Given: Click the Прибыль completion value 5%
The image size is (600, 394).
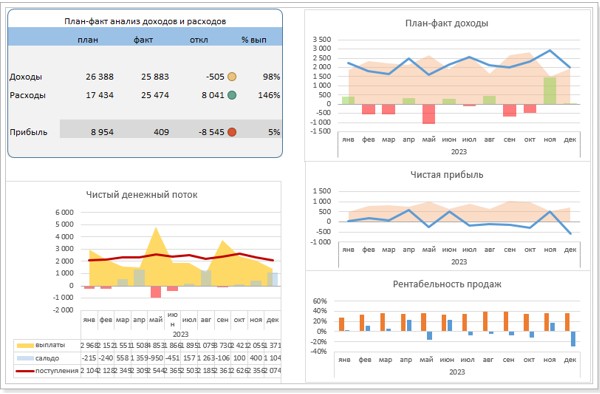Looking at the screenshot, I should (274, 132).
